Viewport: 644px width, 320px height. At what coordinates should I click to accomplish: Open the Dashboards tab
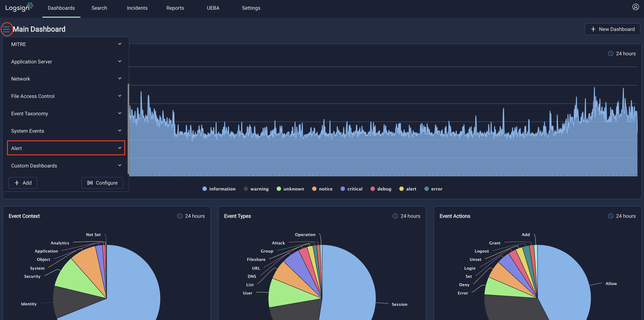61,8
